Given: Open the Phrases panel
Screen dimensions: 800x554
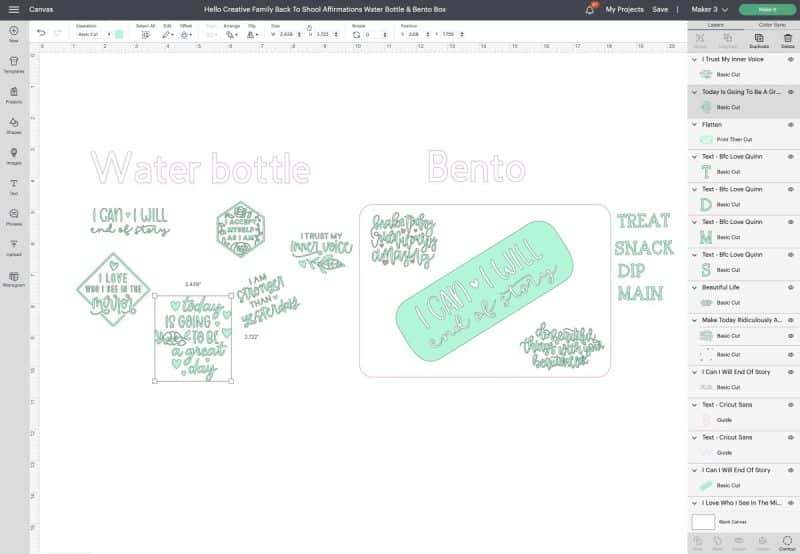Looking at the screenshot, I should 14,217.
